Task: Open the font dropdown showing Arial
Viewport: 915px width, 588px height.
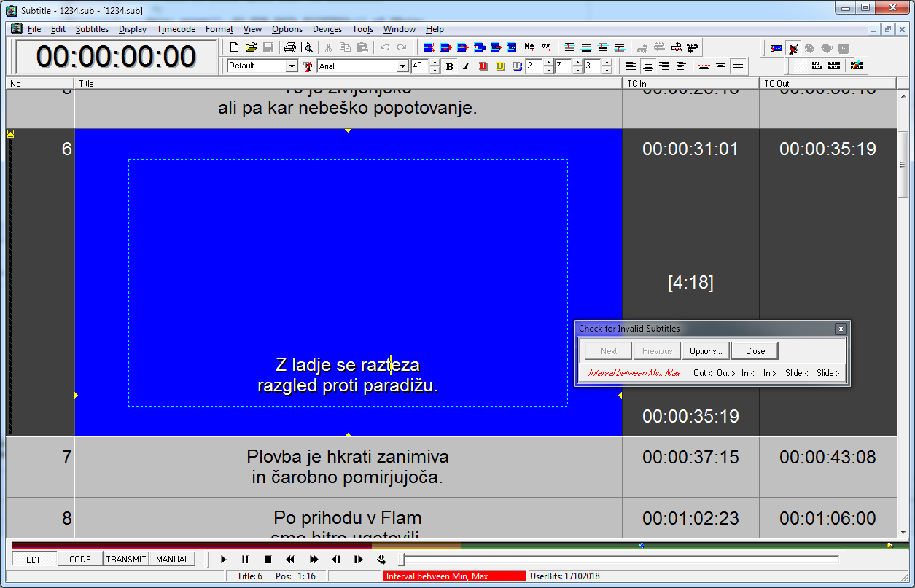Action: coord(402,66)
